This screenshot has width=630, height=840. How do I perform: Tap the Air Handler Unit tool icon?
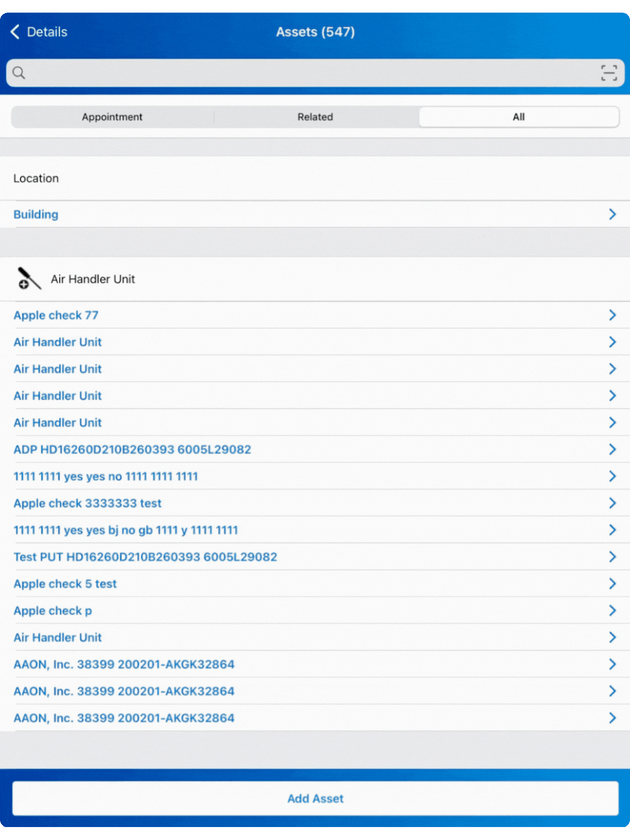pos(29,279)
